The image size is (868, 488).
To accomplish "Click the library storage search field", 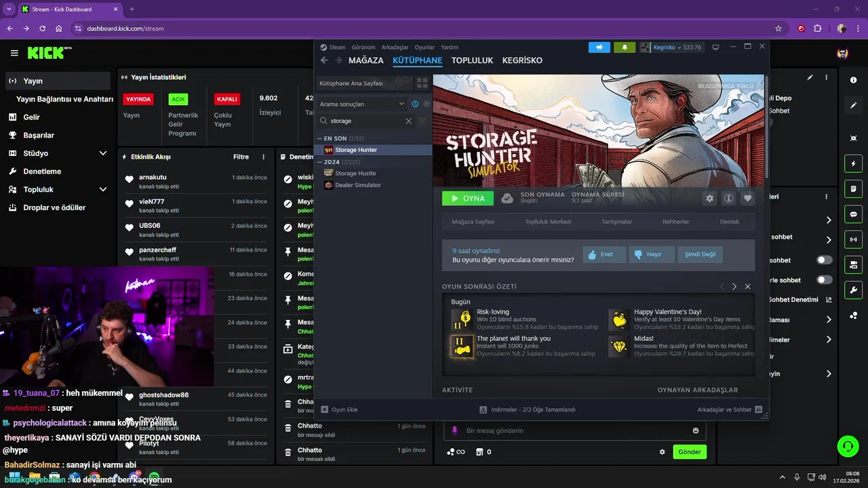I will [366, 121].
